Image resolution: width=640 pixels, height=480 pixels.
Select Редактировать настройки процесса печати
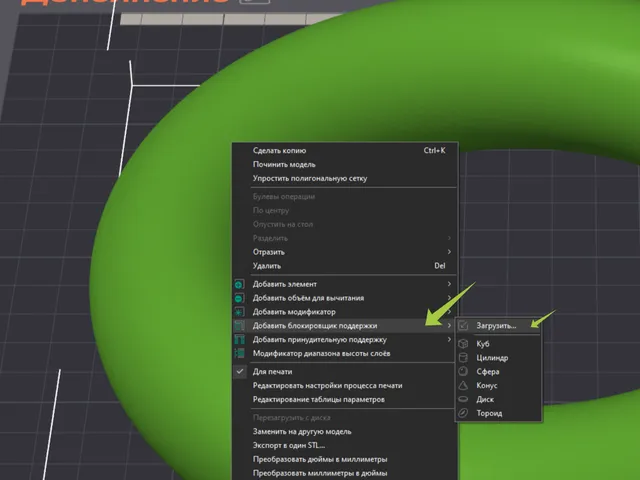345,385
